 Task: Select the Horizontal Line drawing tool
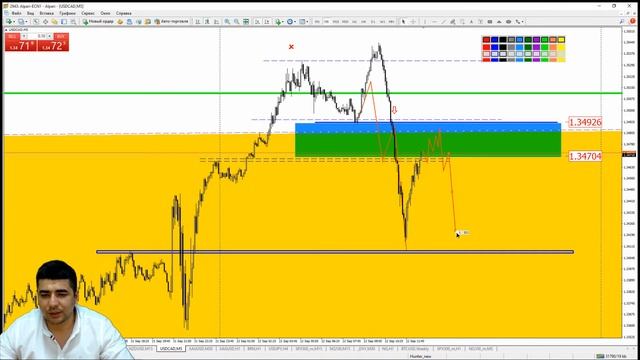tap(434, 21)
